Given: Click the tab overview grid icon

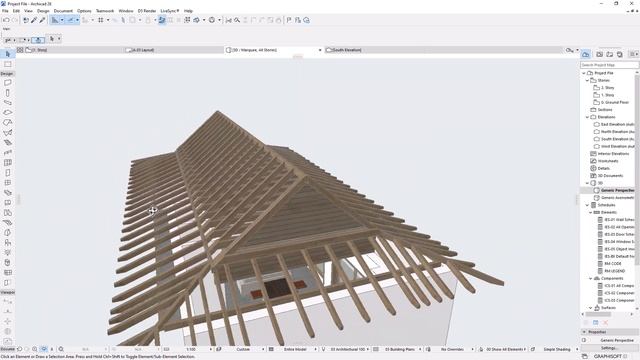Looking at the screenshot, I should 20,50.
